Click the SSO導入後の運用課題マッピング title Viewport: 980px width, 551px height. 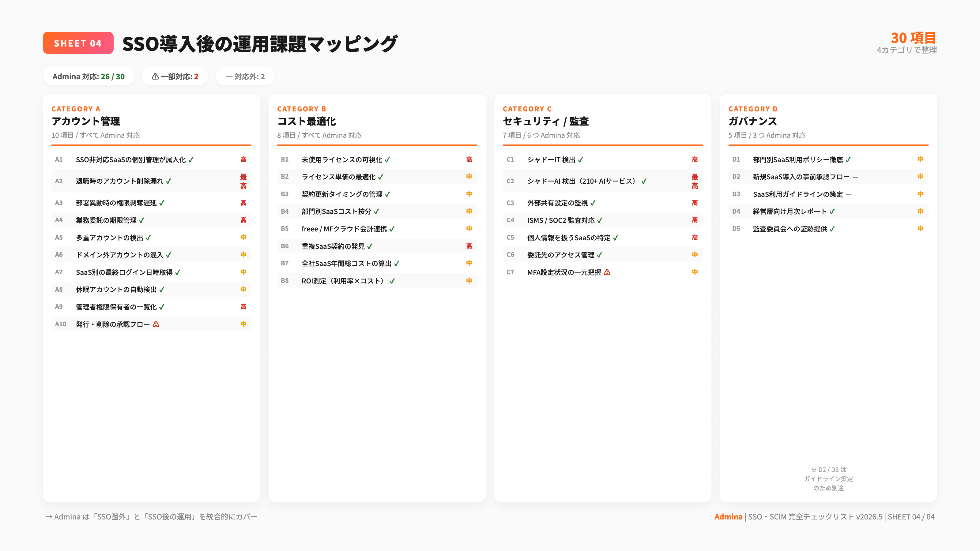(x=260, y=44)
